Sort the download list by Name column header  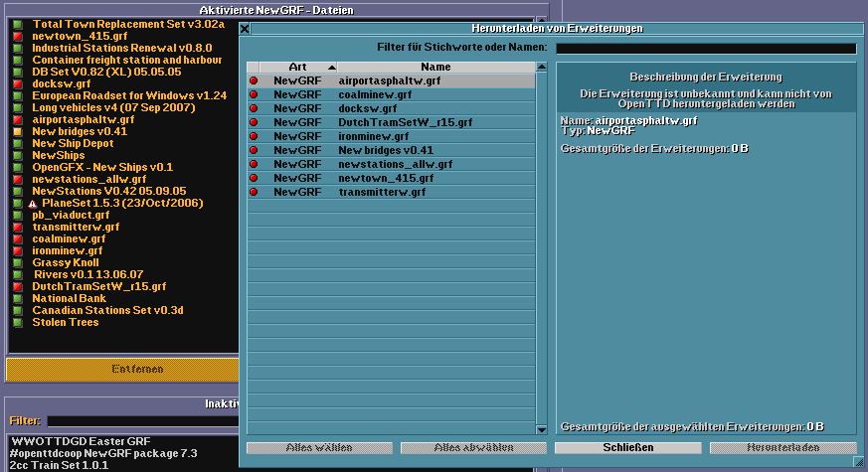[435, 68]
